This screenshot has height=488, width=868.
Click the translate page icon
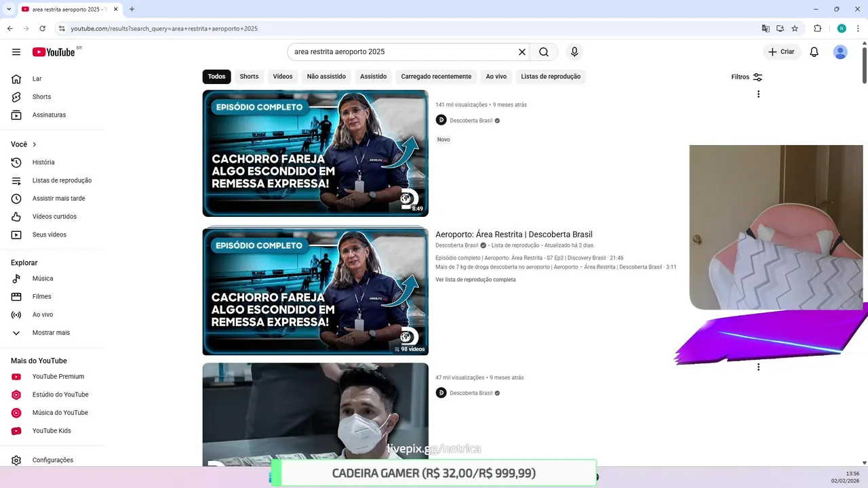pyautogui.click(x=766, y=28)
